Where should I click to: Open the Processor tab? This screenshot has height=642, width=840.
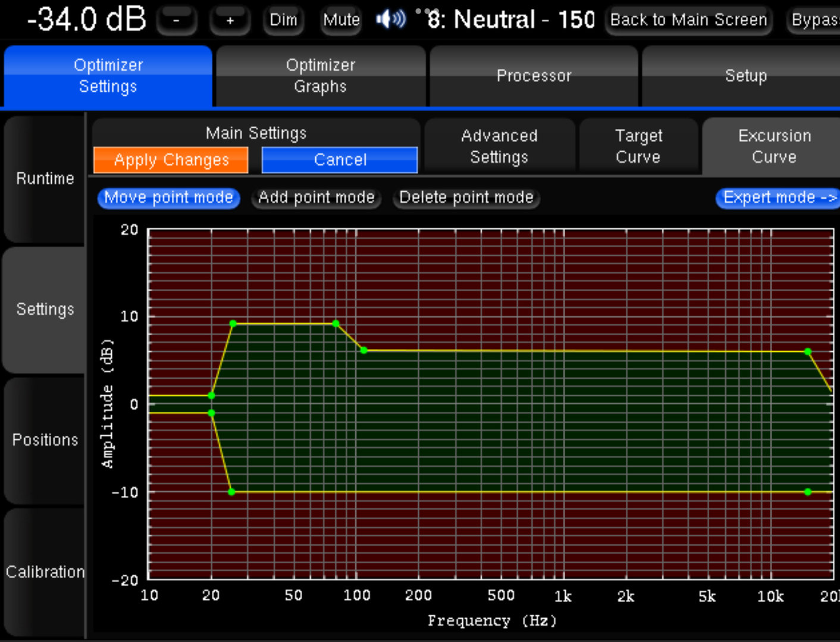pos(534,76)
